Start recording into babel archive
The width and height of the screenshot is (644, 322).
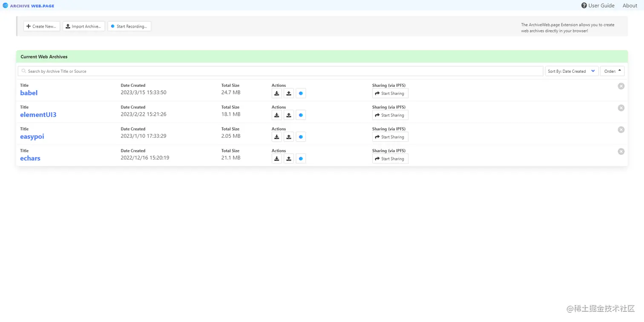tap(301, 93)
